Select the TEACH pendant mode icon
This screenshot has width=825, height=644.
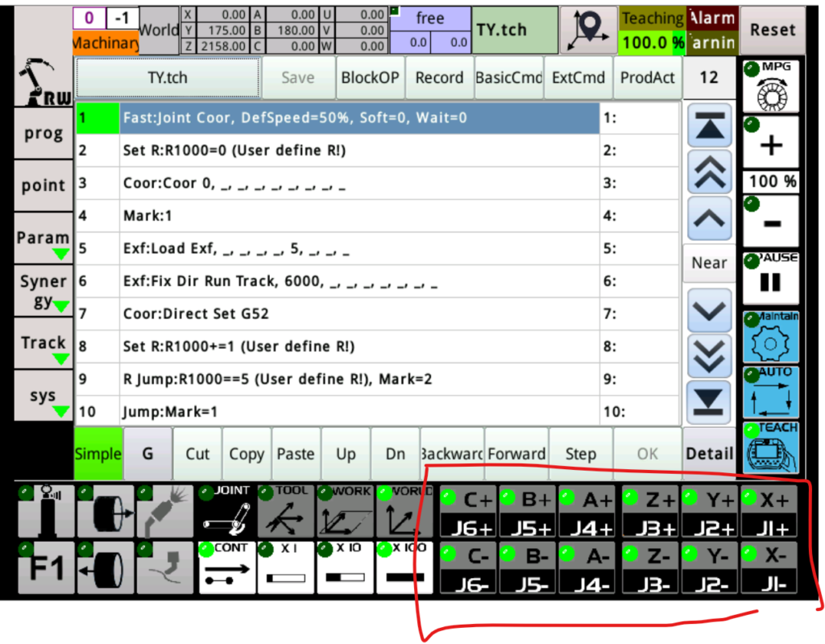771,448
